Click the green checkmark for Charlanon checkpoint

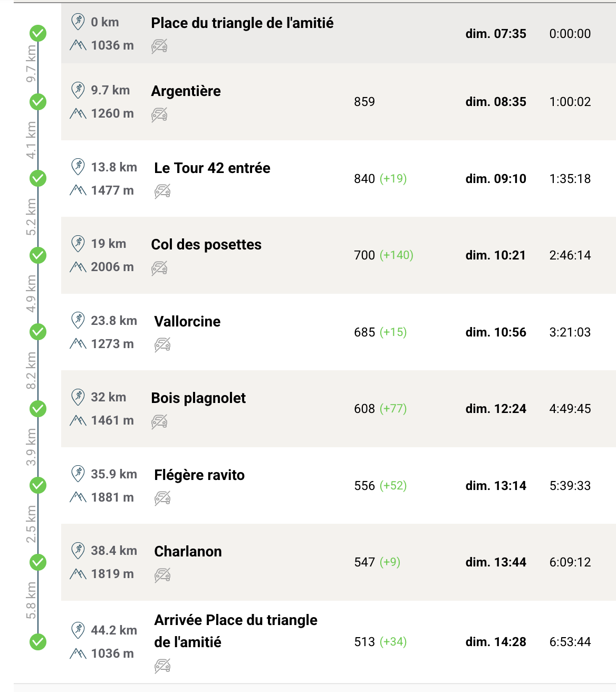38,562
